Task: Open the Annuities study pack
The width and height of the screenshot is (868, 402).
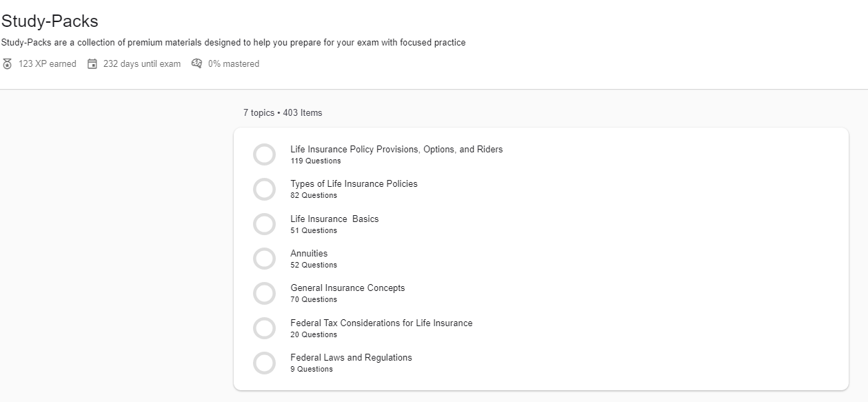Action: [309, 254]
